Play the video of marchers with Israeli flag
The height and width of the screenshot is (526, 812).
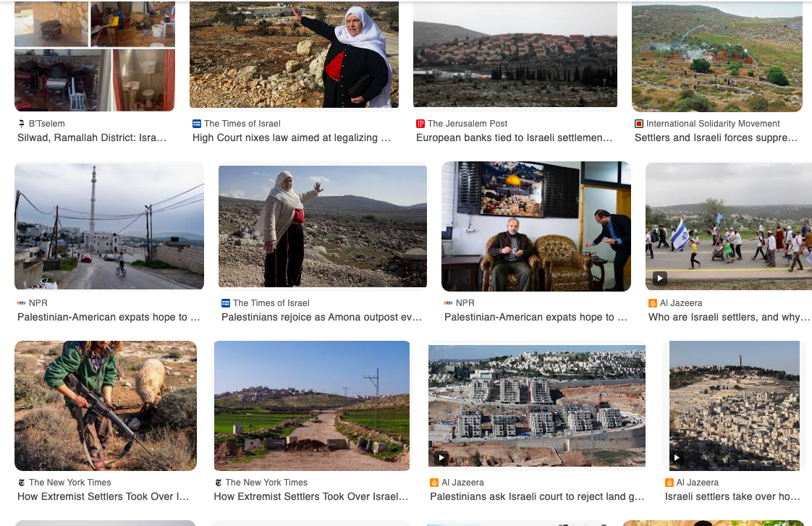659,278
